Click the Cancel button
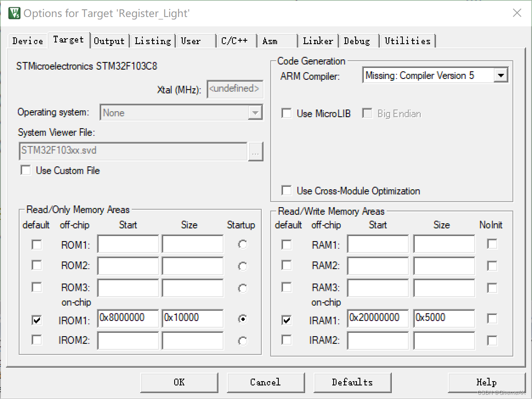 tap(266, 382)
